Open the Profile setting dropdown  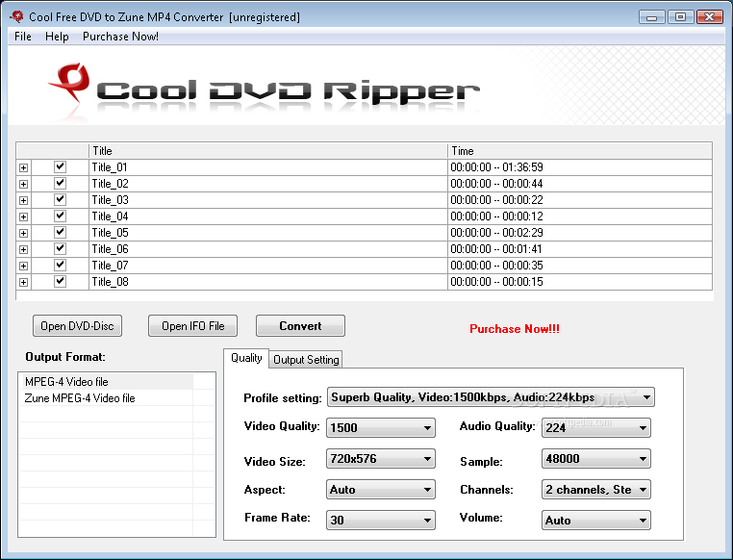click(x=491, y=397)
